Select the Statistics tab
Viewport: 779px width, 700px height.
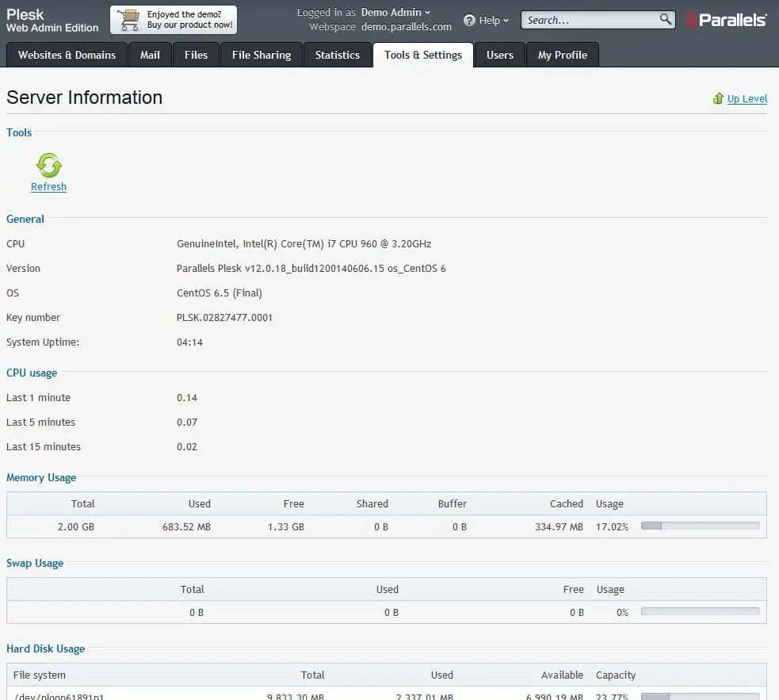337,55
